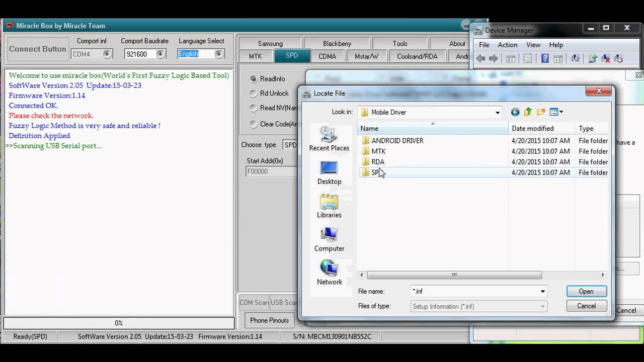Open Properties icon in Device Manager toolbar
The image size is (644, 362).
click(527, 59)
